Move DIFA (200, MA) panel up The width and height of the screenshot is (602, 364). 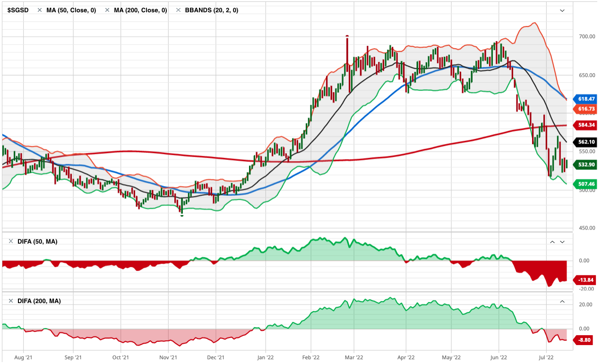562,301
